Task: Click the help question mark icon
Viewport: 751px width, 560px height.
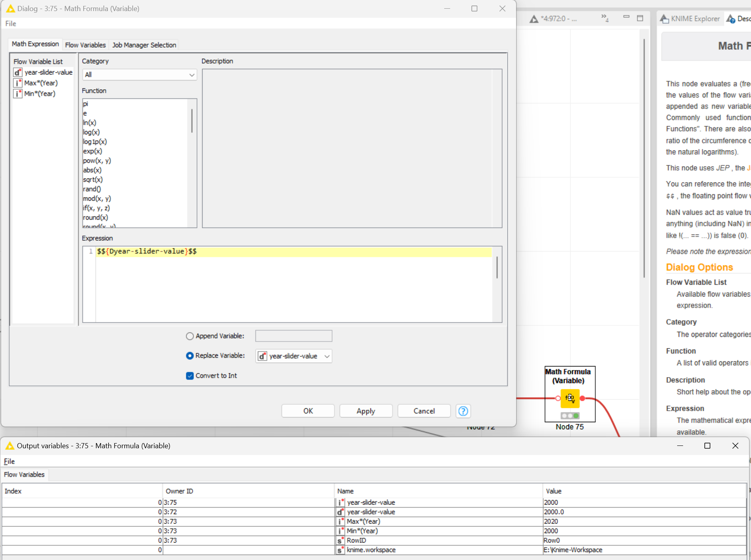Action: point(463,411)
